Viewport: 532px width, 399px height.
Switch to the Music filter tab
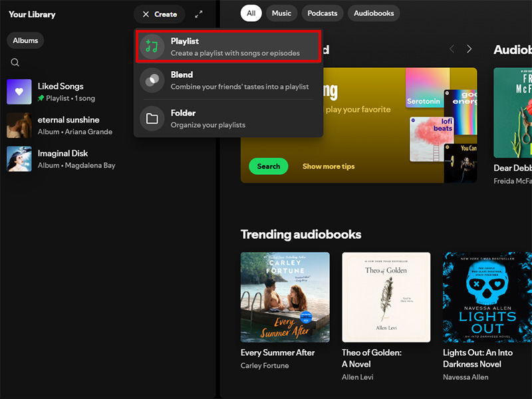pyautogui.click(x=281, y=13)
